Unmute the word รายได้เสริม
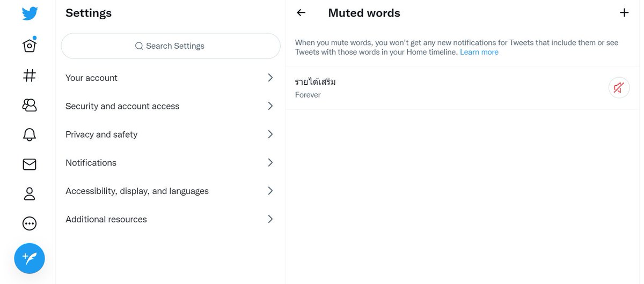Screen dimensions: 644x284 pyautogui.click(x=619, y=88)
